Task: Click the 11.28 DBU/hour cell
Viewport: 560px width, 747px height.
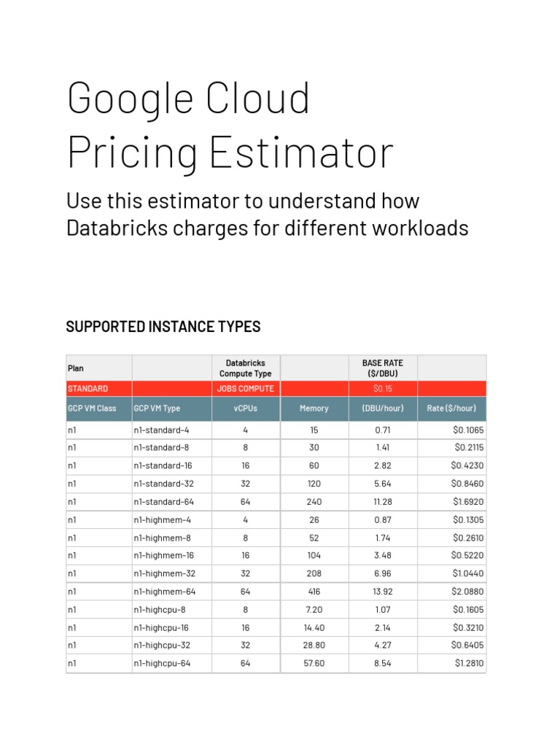Action: pyautogui.click(x=383, y=502)
